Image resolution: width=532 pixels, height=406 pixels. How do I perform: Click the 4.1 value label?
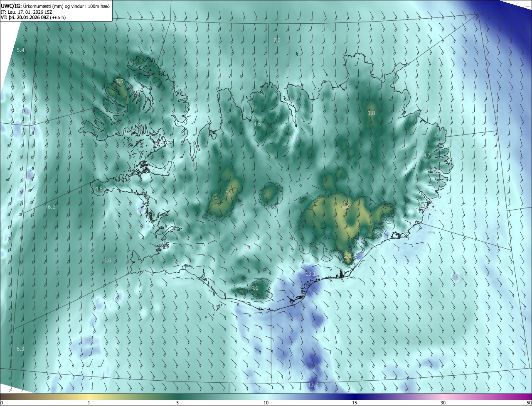[255, 288]
